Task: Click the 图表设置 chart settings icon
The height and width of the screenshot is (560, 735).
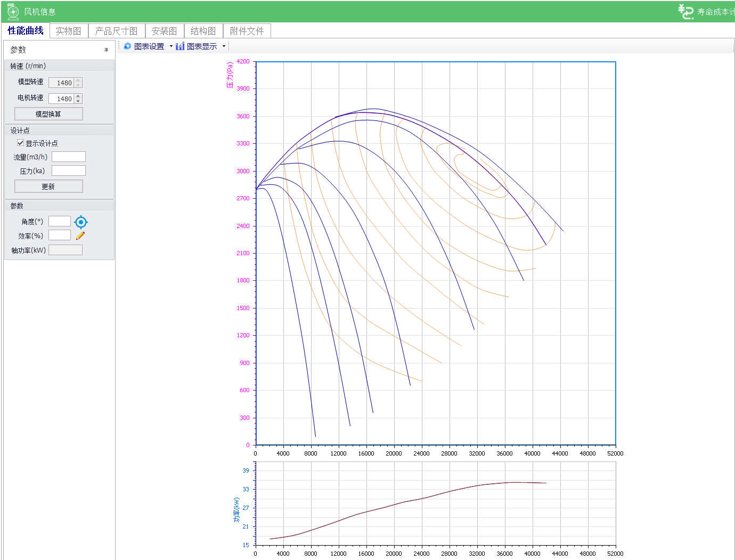Action: (x=127, y=46)
